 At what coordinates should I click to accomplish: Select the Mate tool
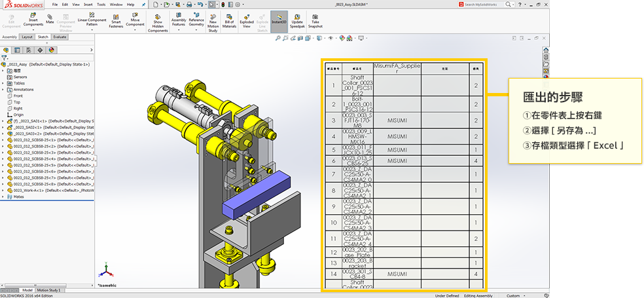pyautogui.click(x=50, y=17)
